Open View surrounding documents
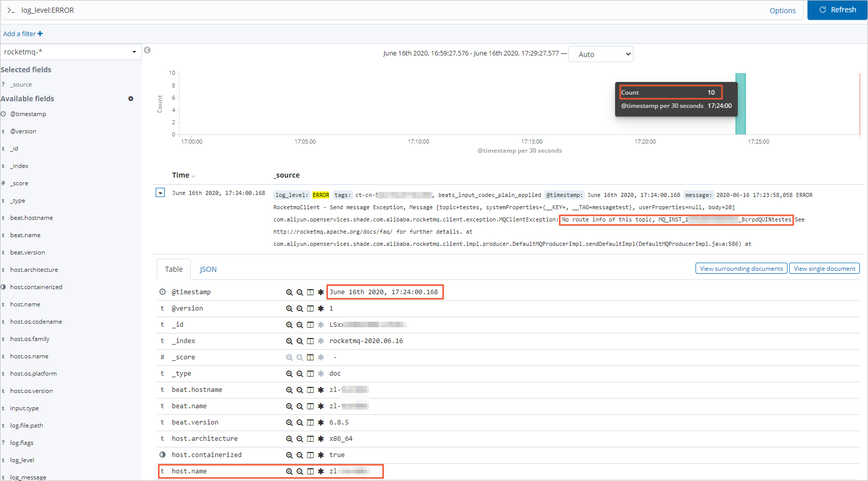This screenshot has width=868, height=481. pos(741,269)
